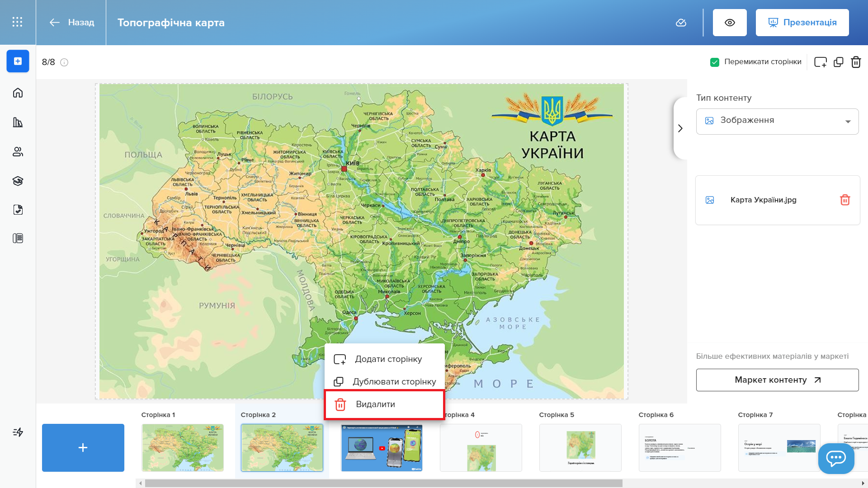The height and width of the screenshot is (488, 868).
Task: Delete Карта України.jpg file with red trash
Action: click(x=844, y=200)
